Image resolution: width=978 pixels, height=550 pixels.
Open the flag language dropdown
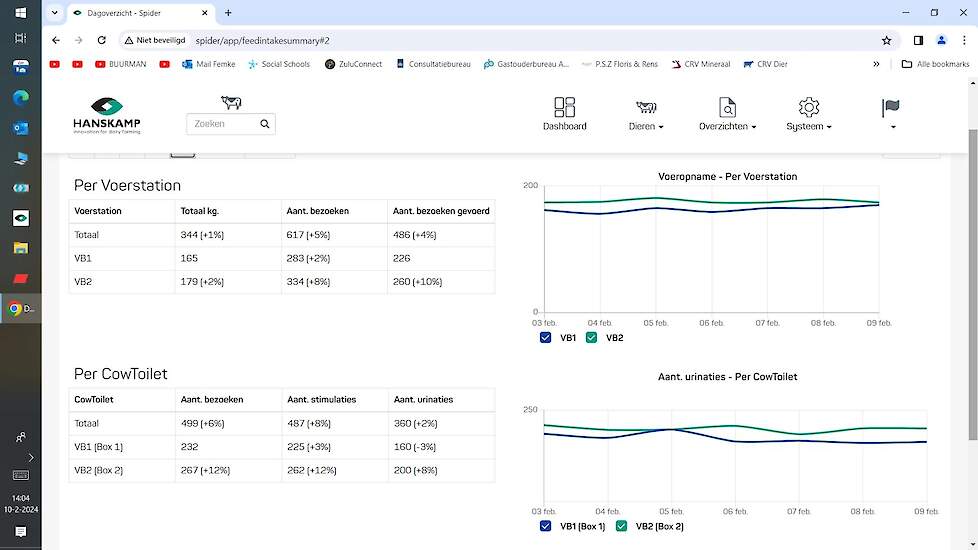891,114
